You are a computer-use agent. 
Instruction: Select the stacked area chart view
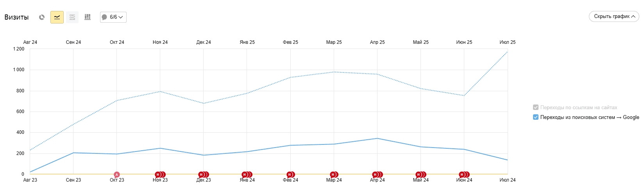[72, 17]
